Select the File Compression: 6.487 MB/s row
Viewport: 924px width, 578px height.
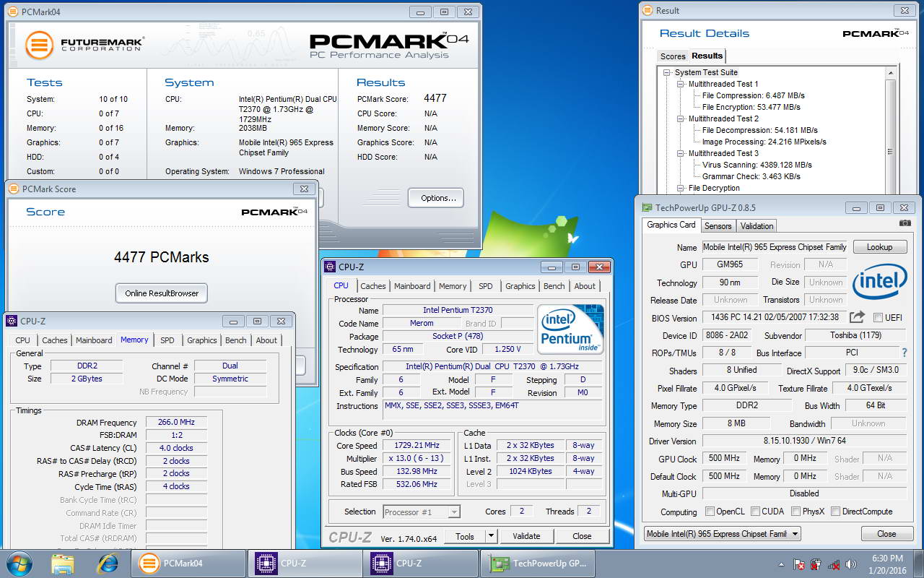point(753,95)
